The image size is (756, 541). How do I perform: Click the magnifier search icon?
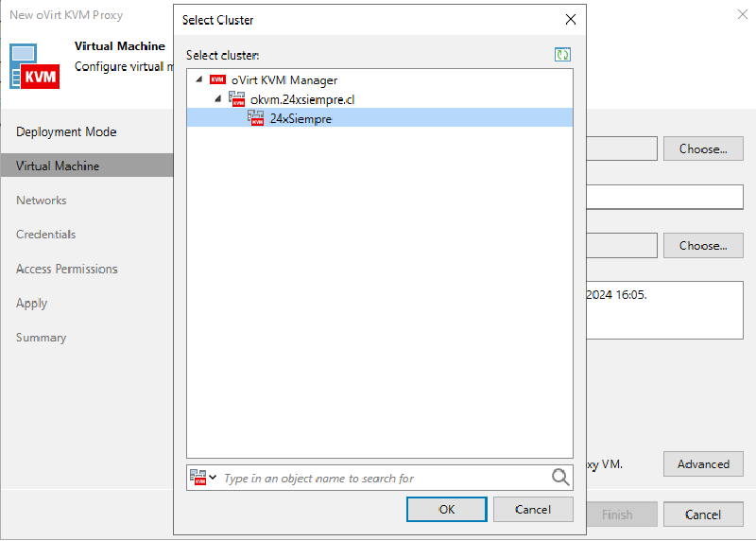tap(560, 478)
